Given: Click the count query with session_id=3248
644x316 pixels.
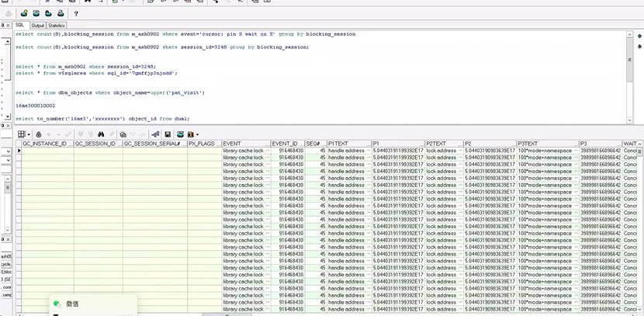Looking at the screenshot, I should pos(162,47).
